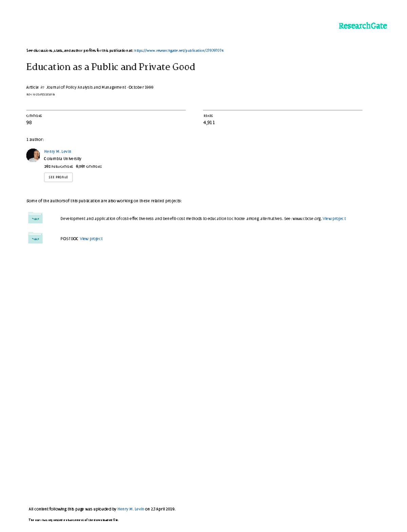Click the 283 publications stat
The image size is (407, 532).
(x=58, y=167)
